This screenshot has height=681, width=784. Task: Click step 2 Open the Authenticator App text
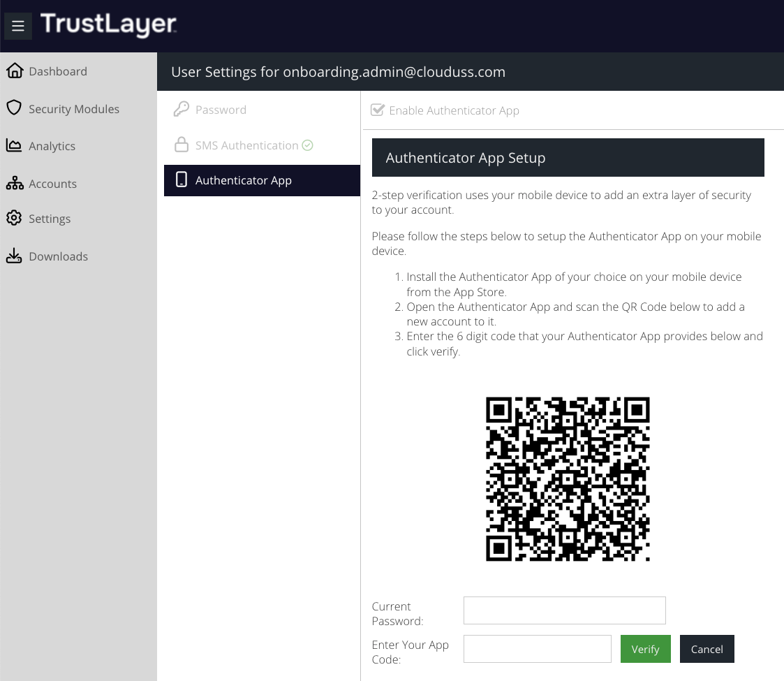click(x=575, y=314)
